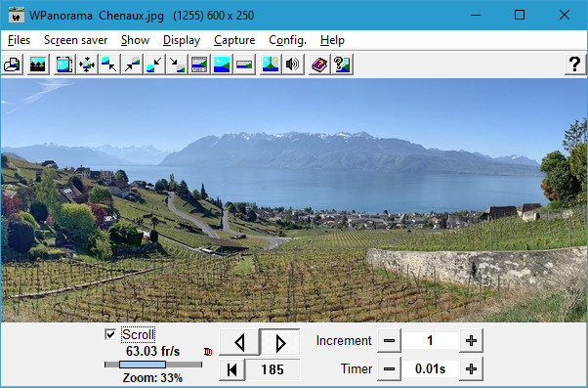Click the large question mark button on toolbar right

[x=575, y=65]
